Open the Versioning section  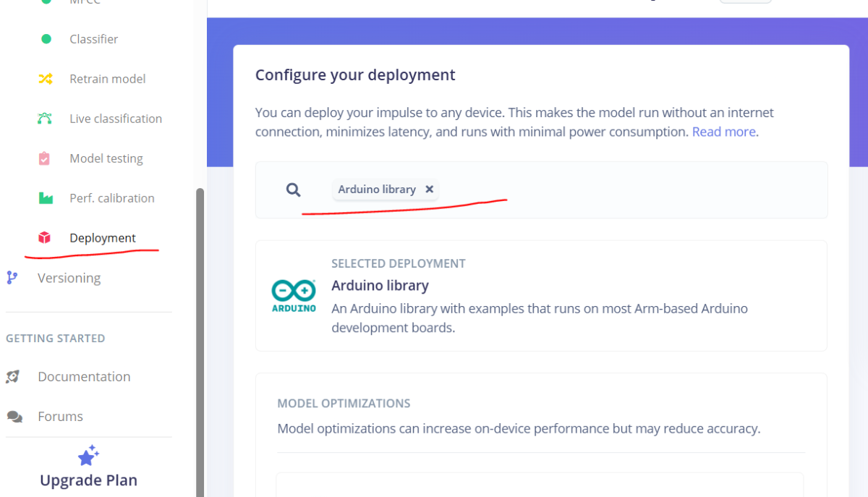click(69, 278)
